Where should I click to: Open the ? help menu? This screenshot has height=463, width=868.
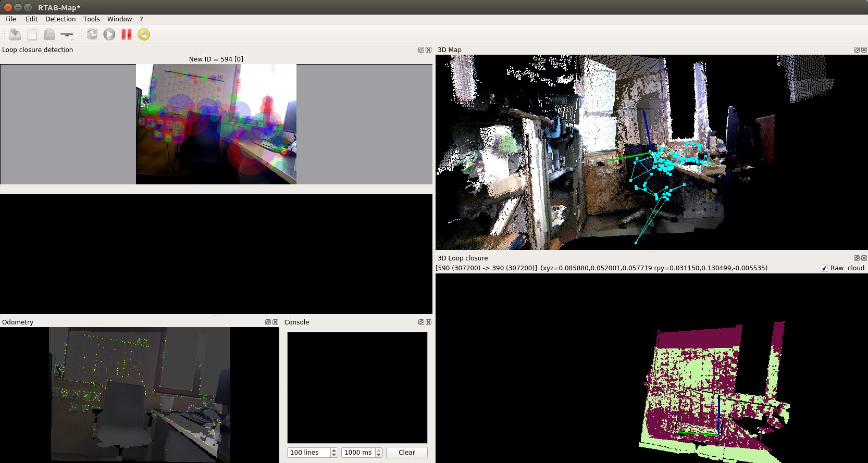[141, 19]
